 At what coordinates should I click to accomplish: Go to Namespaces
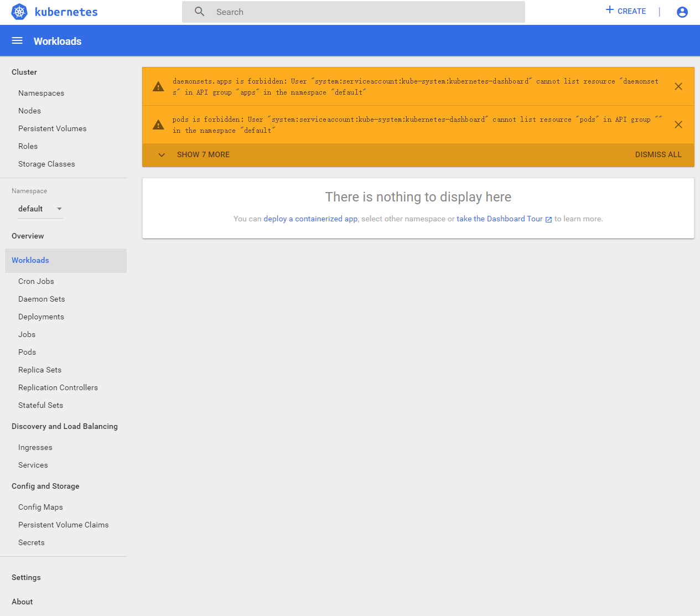pyautogui.click(x=41, y=93)
